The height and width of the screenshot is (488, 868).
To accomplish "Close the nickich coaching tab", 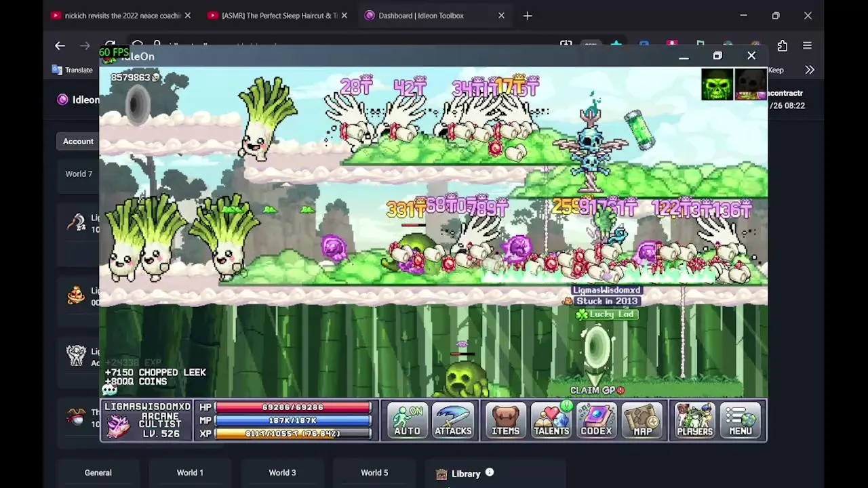I will [188, 16].
